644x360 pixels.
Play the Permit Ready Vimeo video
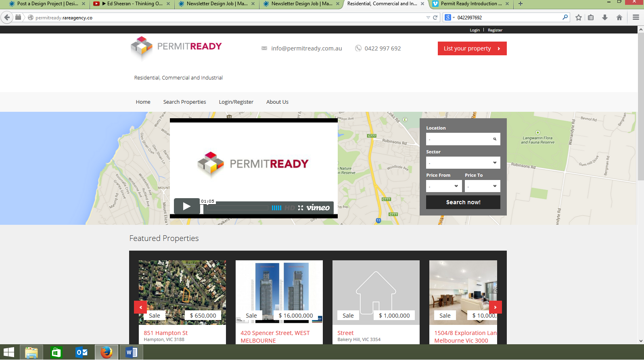186,206
